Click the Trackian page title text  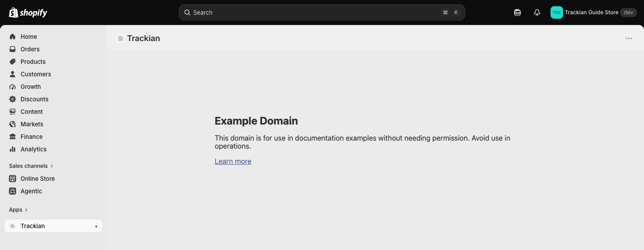point(144,38)
